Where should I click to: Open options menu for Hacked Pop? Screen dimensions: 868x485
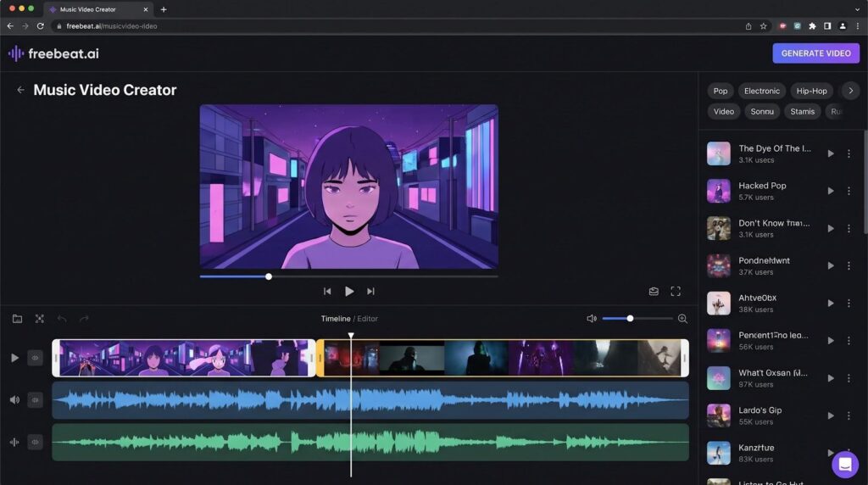pyautogui.click(x=849, y=191)
